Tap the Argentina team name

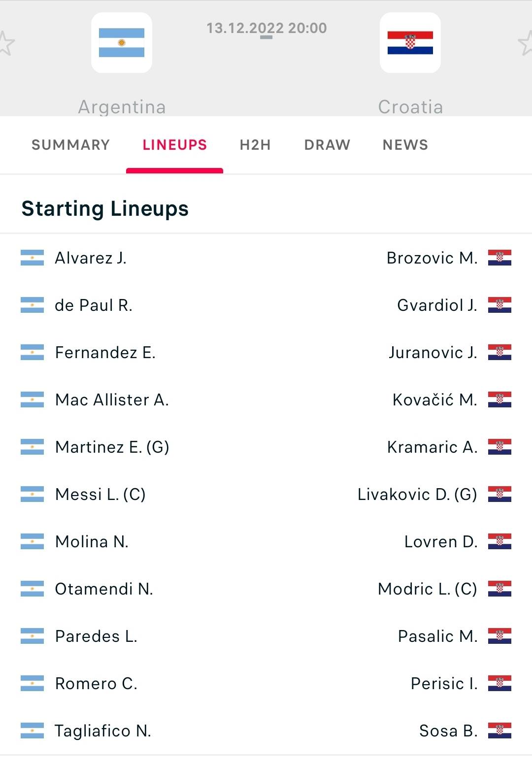click(122, 106)
